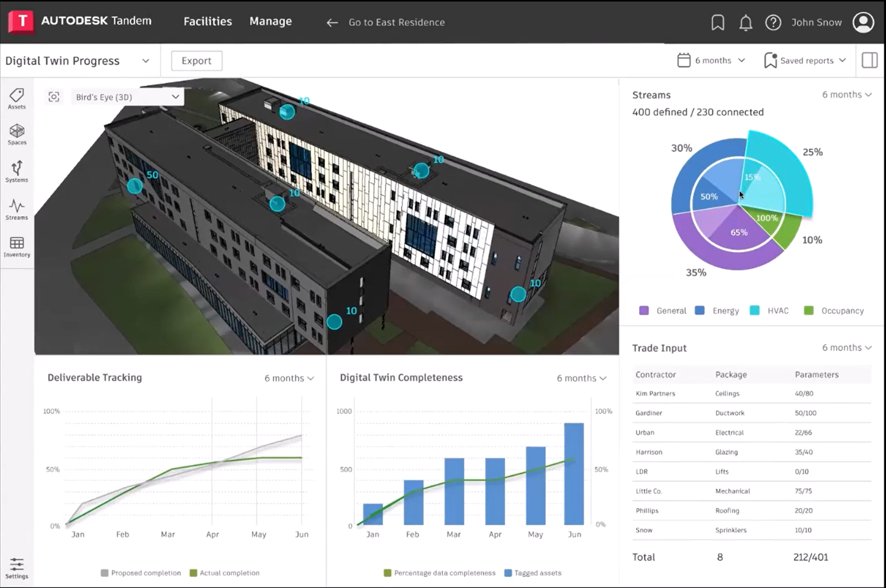Go to East Residence via back arrow
Image resolution: width=886 pixels, height=588 pixels.
(332, 22)
